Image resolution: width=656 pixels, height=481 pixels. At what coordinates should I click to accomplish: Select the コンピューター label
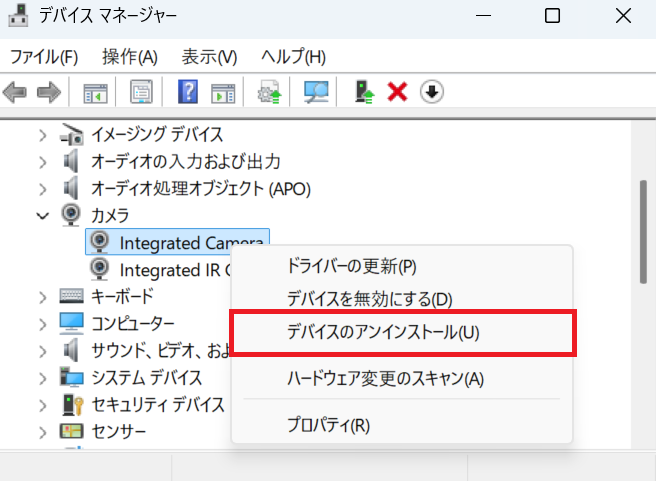click(x=133, y=323)
